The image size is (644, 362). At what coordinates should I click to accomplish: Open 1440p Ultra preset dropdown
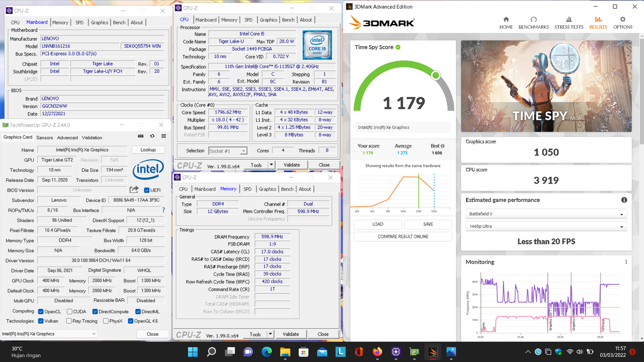tap(546, 226)
